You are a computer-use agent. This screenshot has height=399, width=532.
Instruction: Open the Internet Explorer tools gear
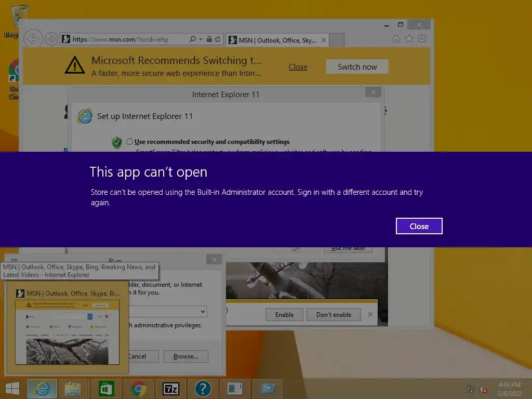click(x=422, y=38)
